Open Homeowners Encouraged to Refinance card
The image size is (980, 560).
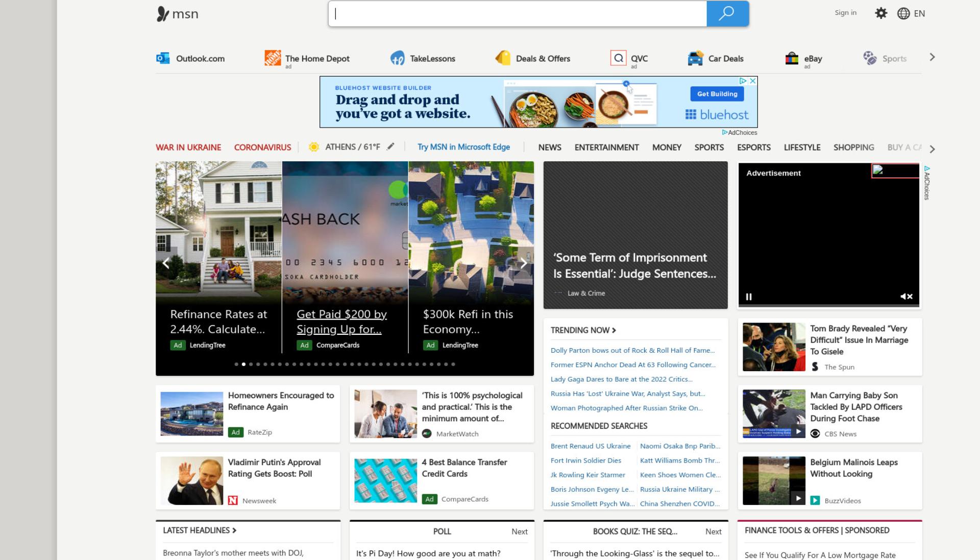[x=248, y=414]
